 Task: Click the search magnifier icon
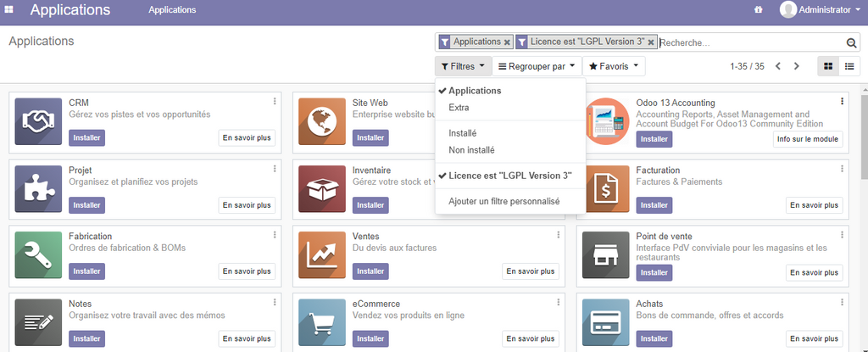click(x=851, y=42)
